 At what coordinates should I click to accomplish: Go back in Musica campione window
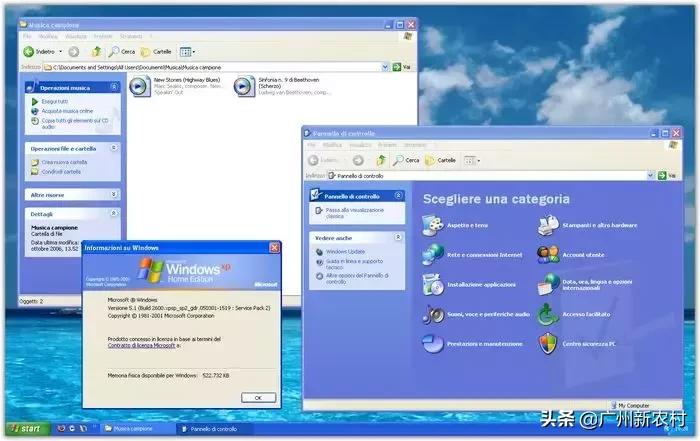click(39, 52)
